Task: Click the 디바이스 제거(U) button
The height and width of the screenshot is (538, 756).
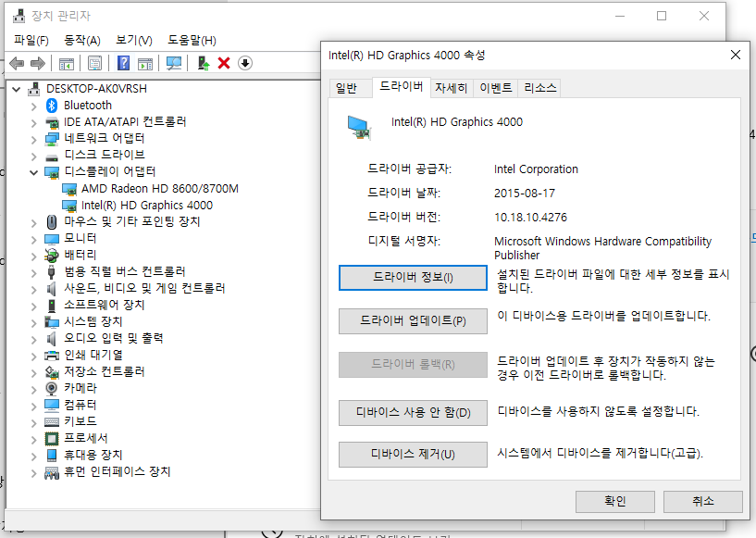Action: point(413,454)
